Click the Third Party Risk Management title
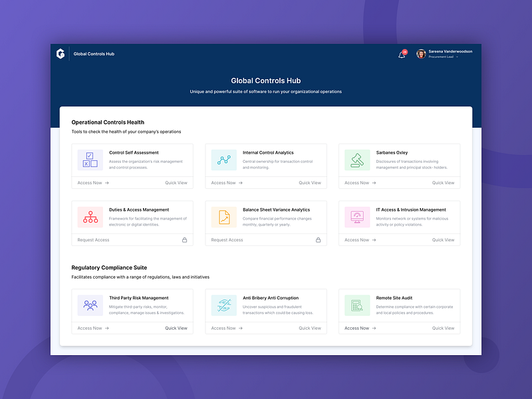The image size is (532, 399). 139,298
